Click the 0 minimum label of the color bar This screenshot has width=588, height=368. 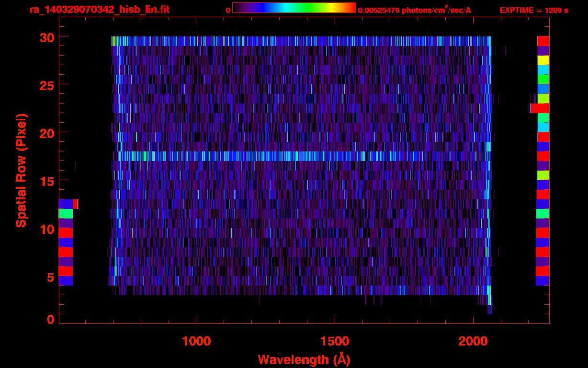pyautogui.click(x=228, y=10)
